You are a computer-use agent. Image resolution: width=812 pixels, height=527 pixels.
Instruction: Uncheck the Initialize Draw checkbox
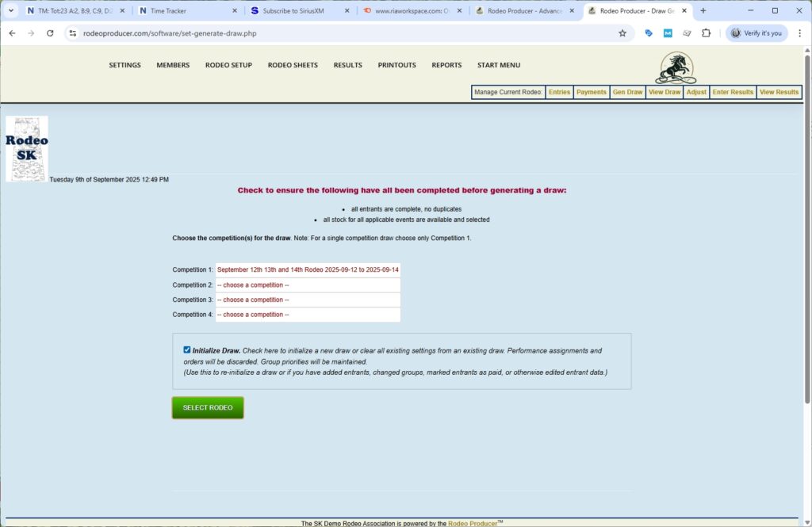(187, 349)
